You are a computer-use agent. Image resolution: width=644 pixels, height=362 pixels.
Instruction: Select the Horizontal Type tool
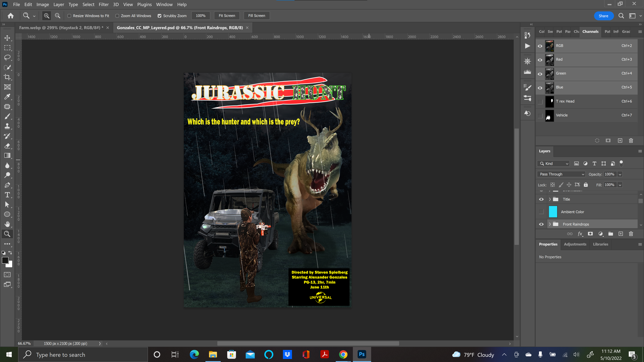7,195
